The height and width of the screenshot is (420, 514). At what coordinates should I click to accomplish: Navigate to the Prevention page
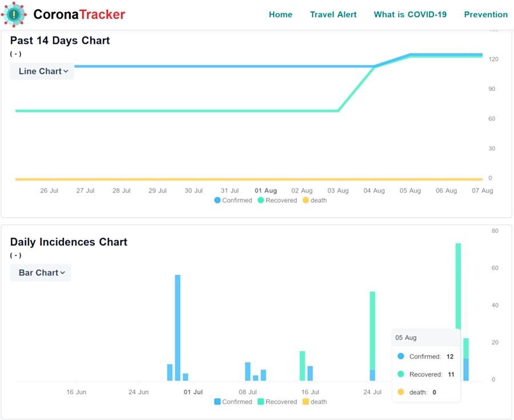point(485,15)
